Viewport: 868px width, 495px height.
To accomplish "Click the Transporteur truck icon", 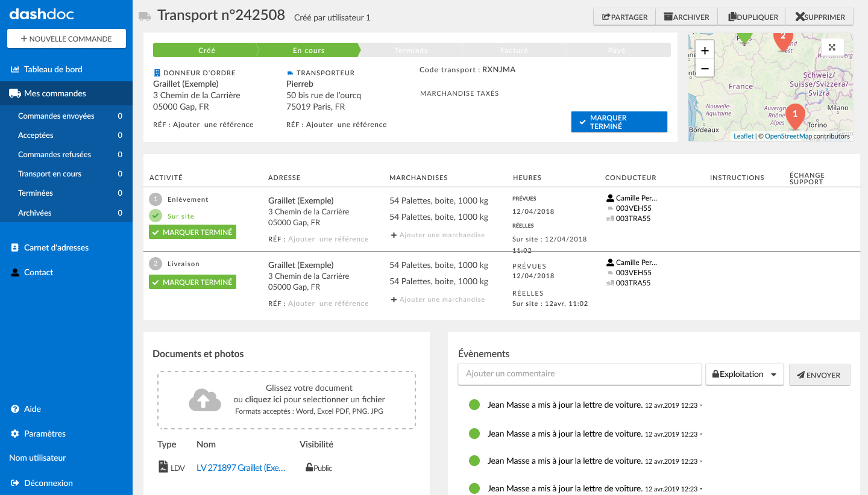I will tap(291, 73).
